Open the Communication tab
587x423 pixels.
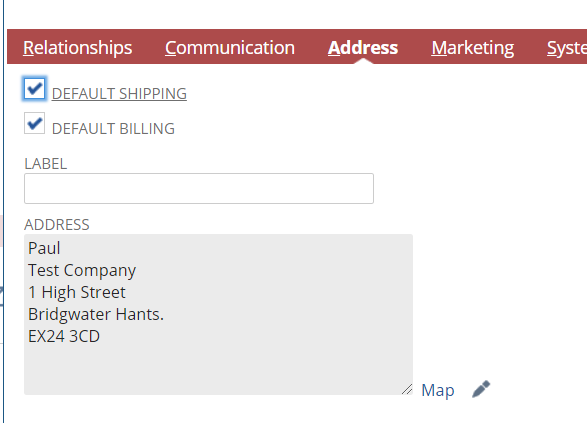click(230, 48)
